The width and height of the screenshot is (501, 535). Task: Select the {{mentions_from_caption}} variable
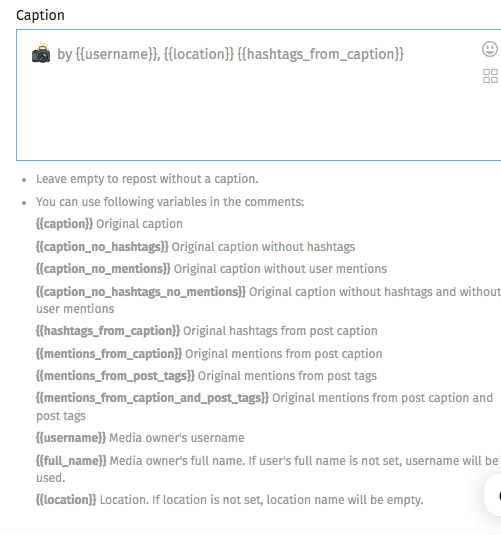109,354
